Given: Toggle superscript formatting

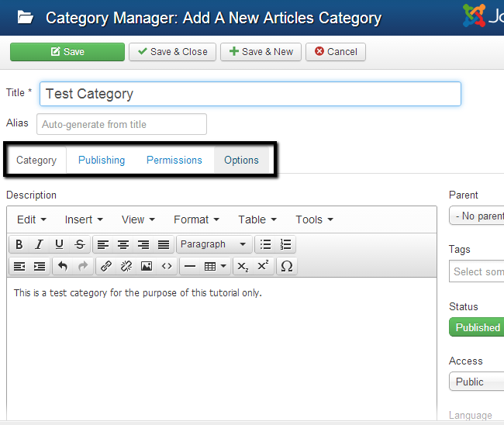Looking at the screenshot, I should [x=263, y=266].
